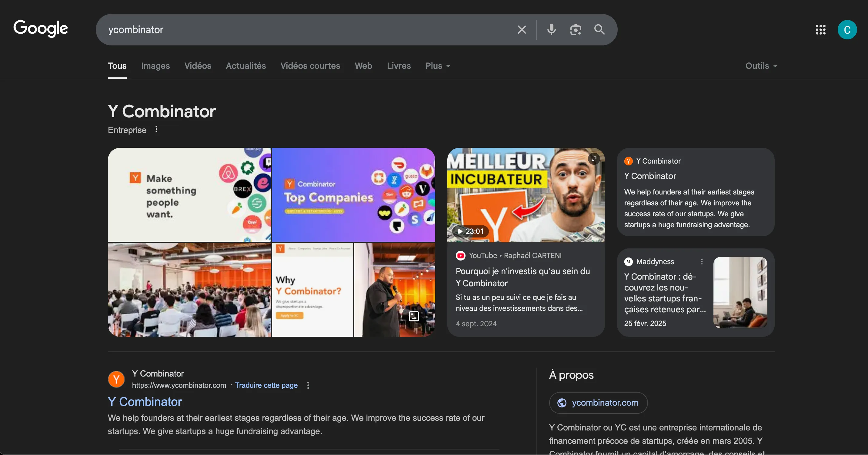Open the ycombinator.com button under À propos

[x=598, y=403]
